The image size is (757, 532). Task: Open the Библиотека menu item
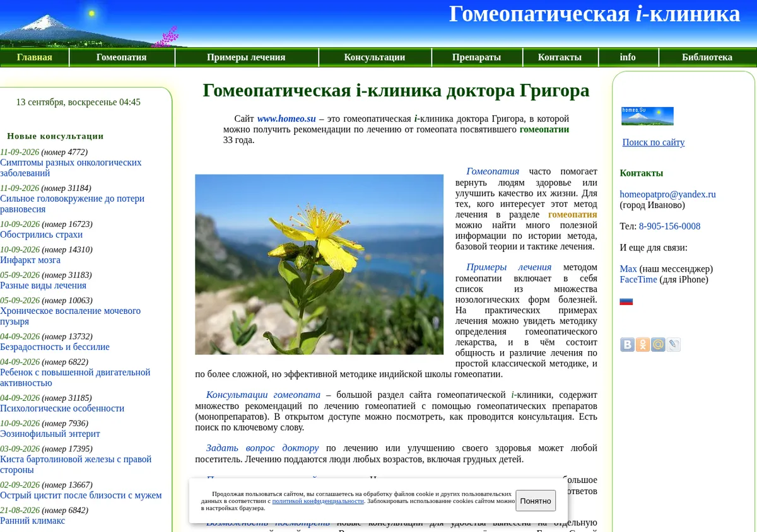[707, 57]
